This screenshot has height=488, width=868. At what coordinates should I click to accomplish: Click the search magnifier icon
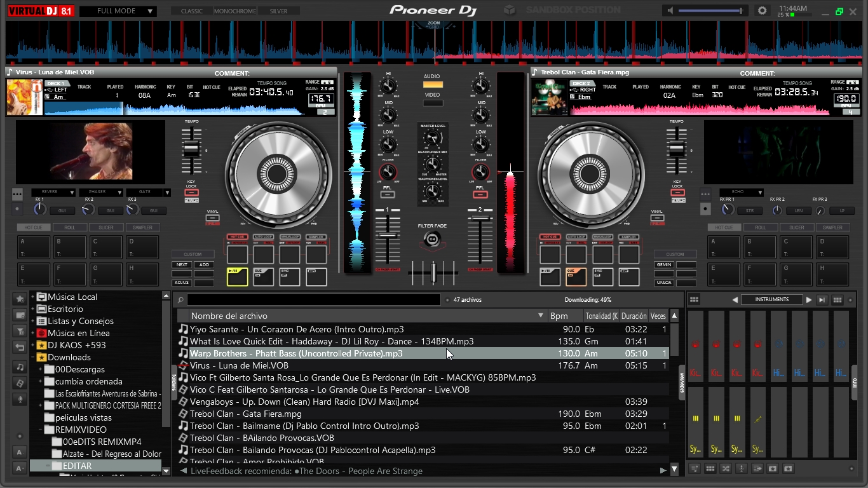click(181, 300)
